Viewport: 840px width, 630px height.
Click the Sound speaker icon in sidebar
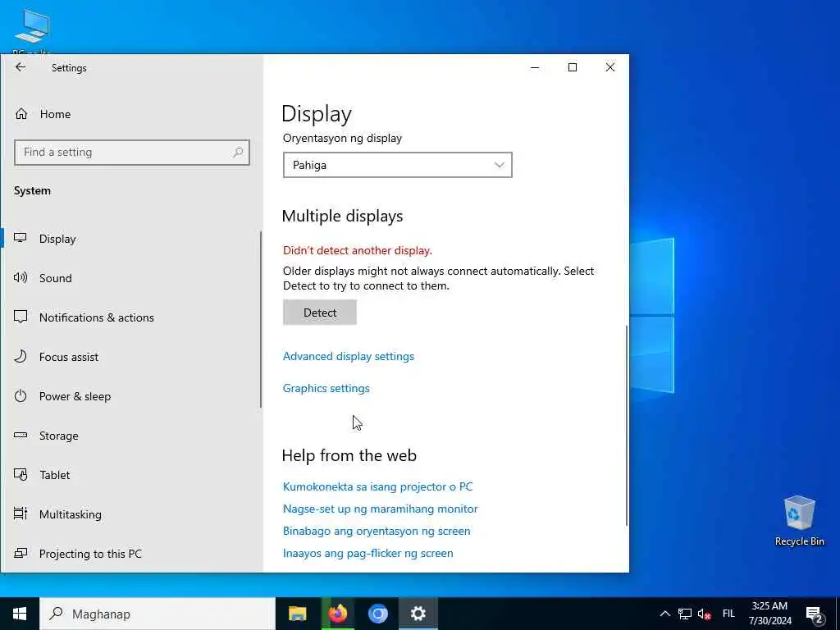(x=21, y=277)
